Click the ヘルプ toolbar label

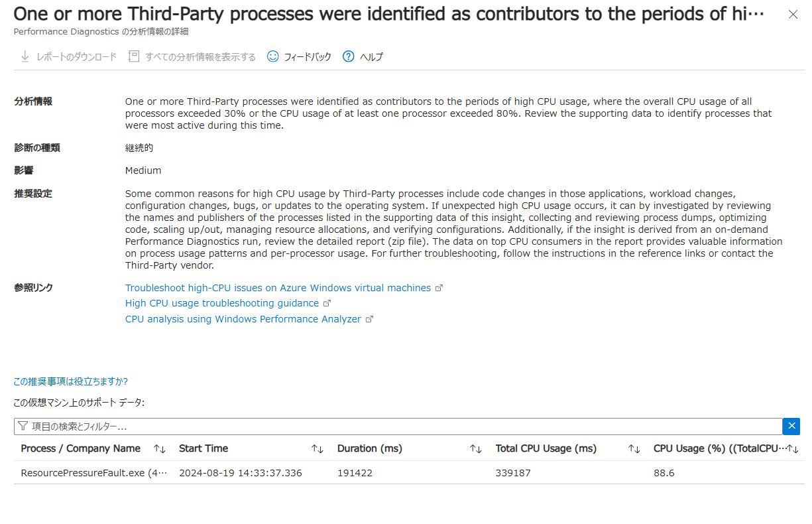pos(371,57)
